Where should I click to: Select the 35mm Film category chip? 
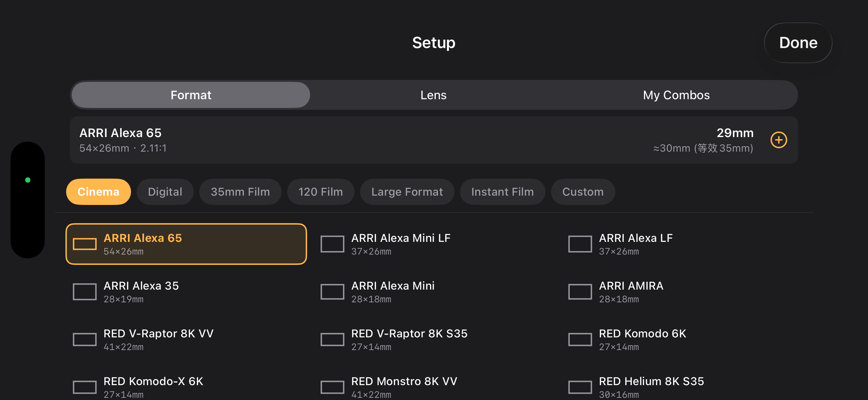click(240, 192)
